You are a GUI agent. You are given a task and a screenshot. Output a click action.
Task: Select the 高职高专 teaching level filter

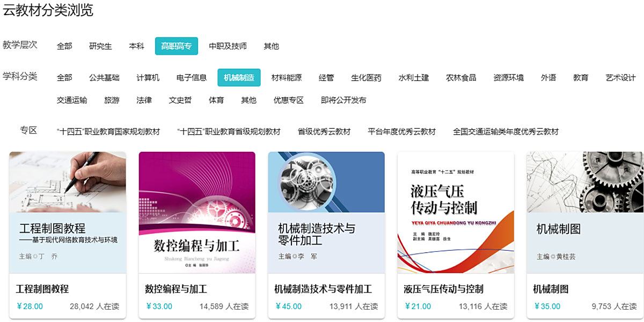tap(176, 46)
